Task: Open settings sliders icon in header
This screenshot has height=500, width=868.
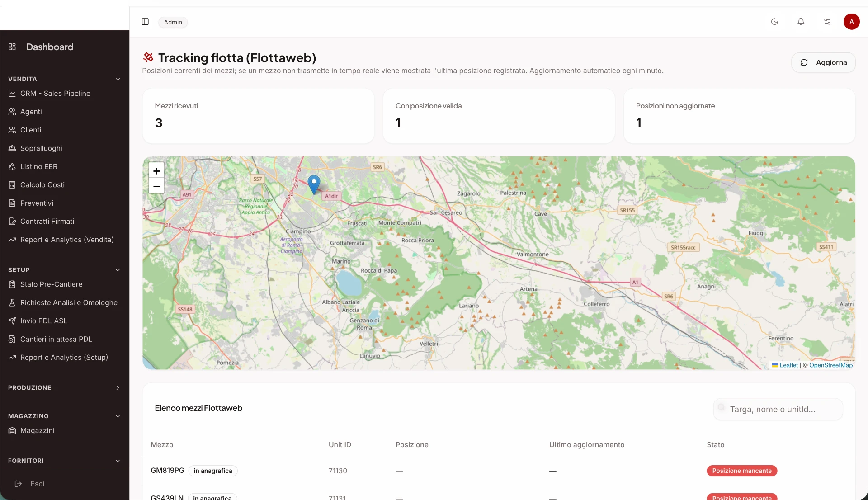Action: click(x=827, y=22)
